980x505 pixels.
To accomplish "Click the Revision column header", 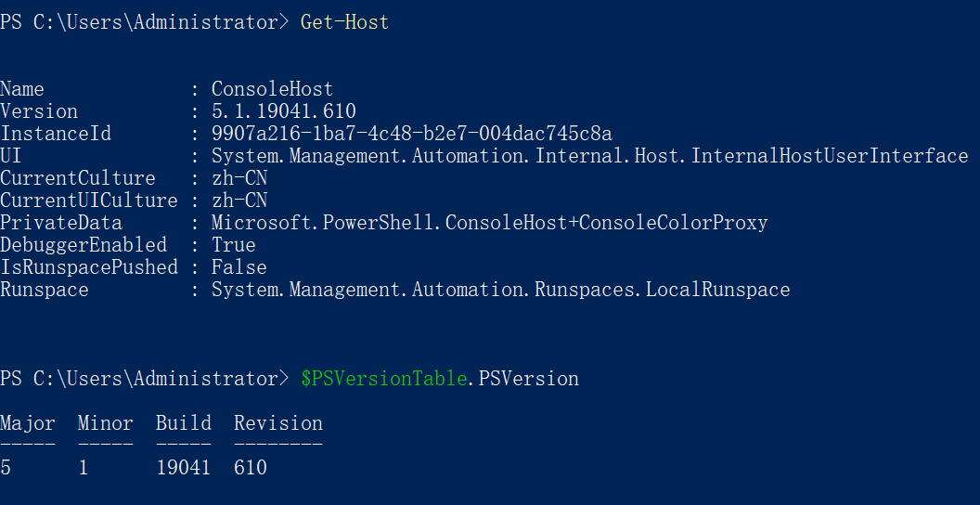I will tap(277, 423).
